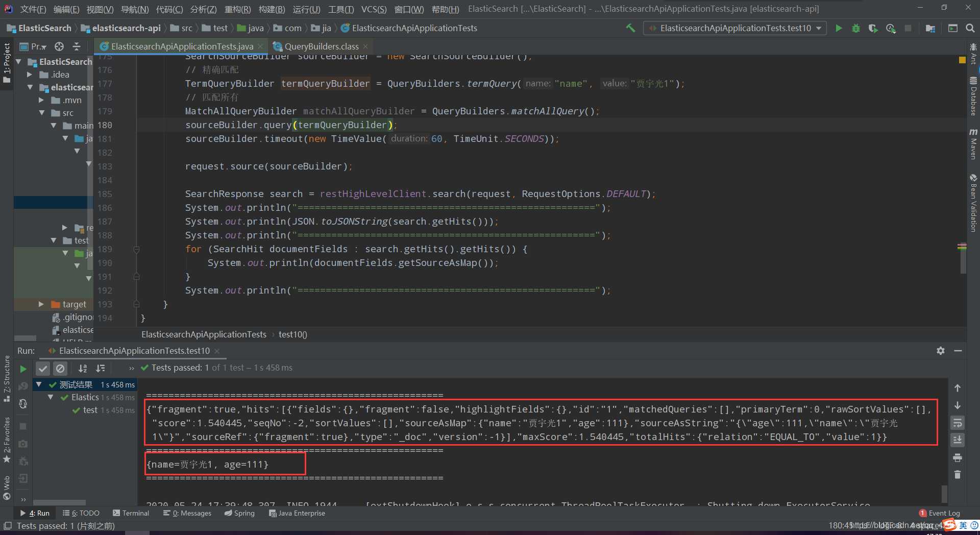The image size is (980, 535).
Task: Open Run panel settings gear
Action: click(941, 351)
